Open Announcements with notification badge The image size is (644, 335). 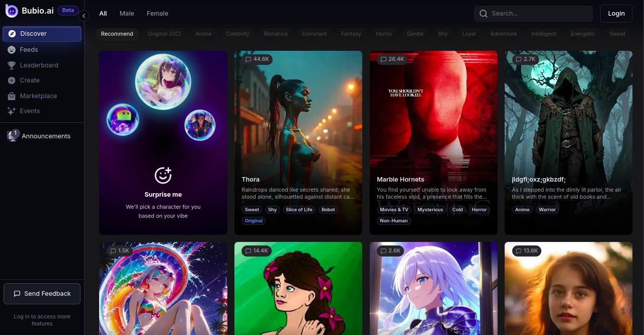[x=13, y=135]
